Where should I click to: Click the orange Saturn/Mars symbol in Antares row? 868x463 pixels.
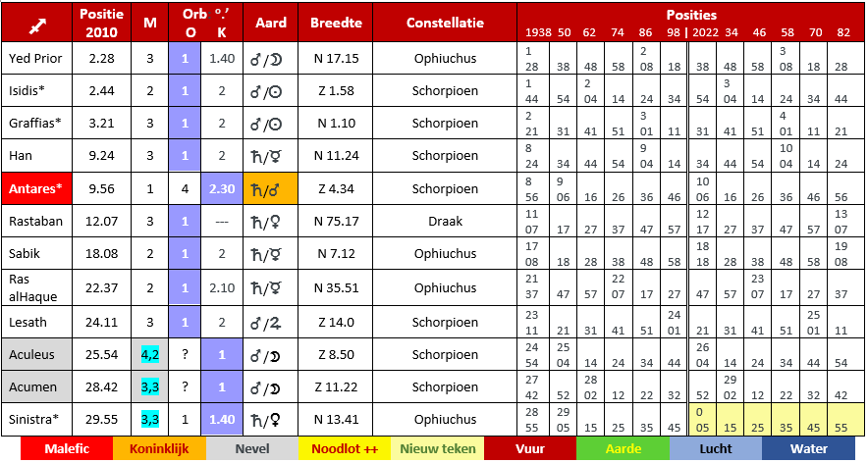(x=271, y=188)
